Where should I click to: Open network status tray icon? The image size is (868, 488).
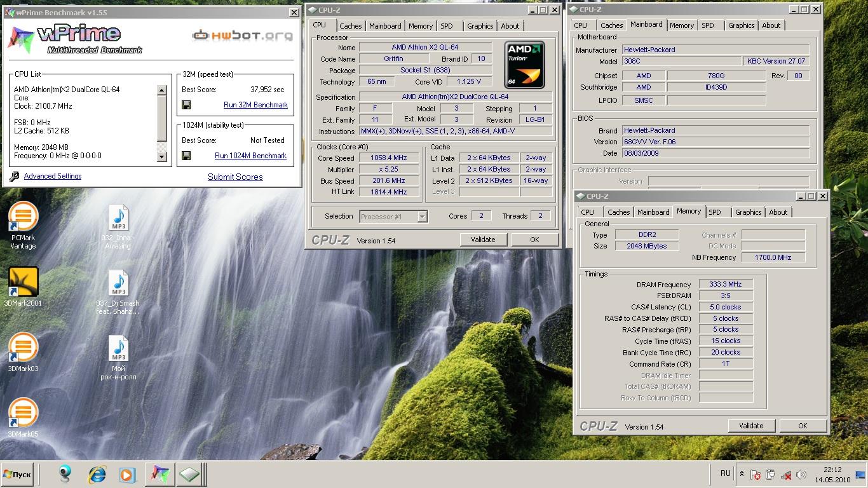coord(786,475)
